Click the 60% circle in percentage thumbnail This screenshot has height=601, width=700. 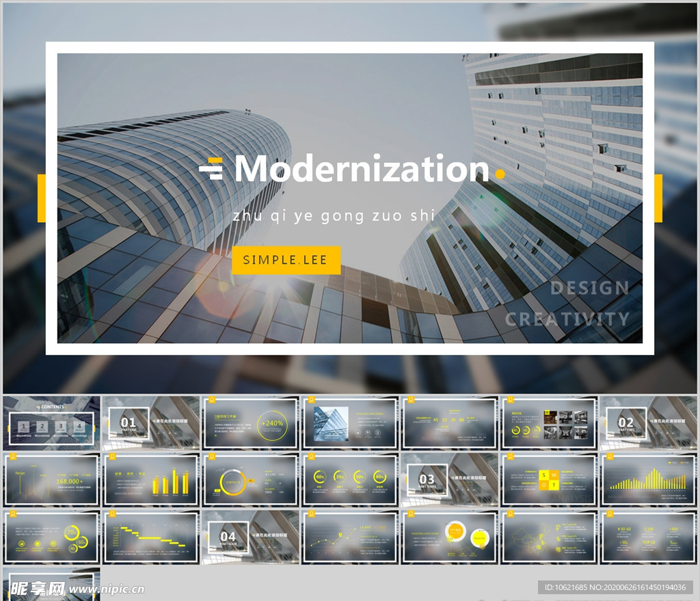(x=320, y=477)
